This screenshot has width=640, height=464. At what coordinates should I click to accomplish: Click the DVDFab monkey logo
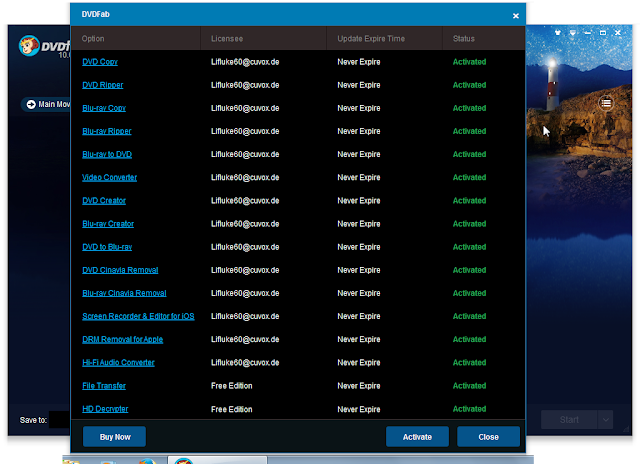pos(29,46)
